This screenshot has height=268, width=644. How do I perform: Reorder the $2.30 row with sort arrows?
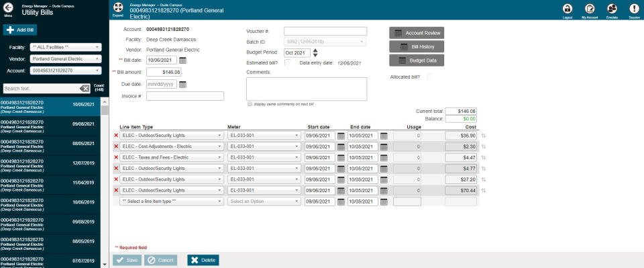coord(484,146)
